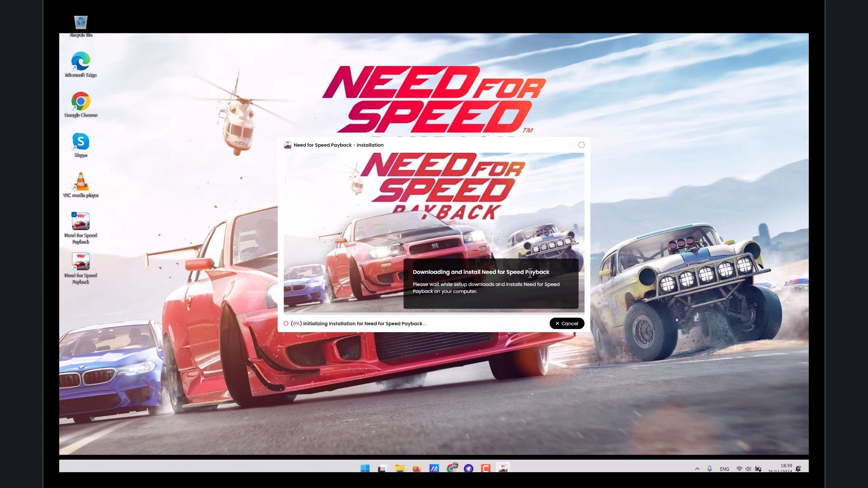868x488 pixels.
Task: Switch to the Need for Speed installer in the taskbar
Action: [503, 468]
